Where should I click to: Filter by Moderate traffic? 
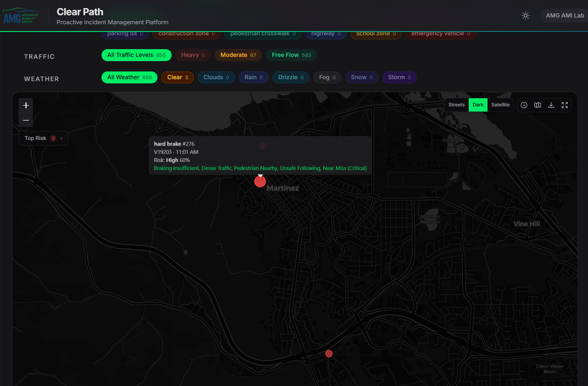pyautogui.click(x=238, y=55)
